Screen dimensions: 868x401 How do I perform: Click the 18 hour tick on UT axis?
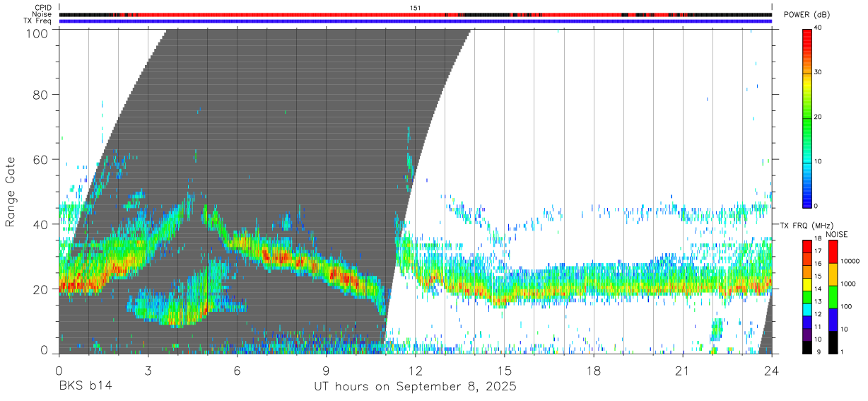click(x=594, y=370)
